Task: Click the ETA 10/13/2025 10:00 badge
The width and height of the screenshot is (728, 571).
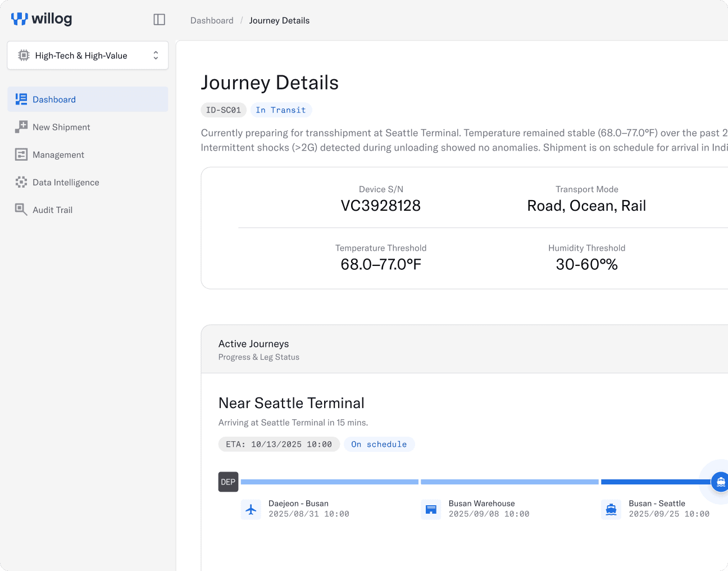Action: click(x=279, y=444)
